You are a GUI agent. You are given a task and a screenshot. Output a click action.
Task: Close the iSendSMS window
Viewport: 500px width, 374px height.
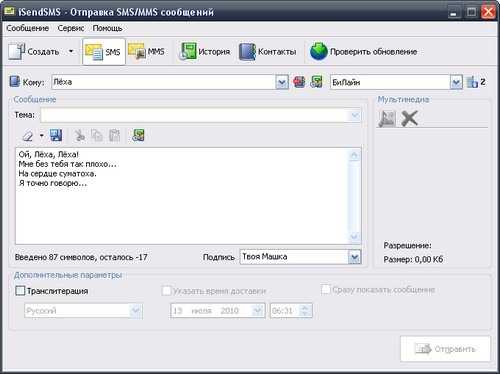point(488,13)
